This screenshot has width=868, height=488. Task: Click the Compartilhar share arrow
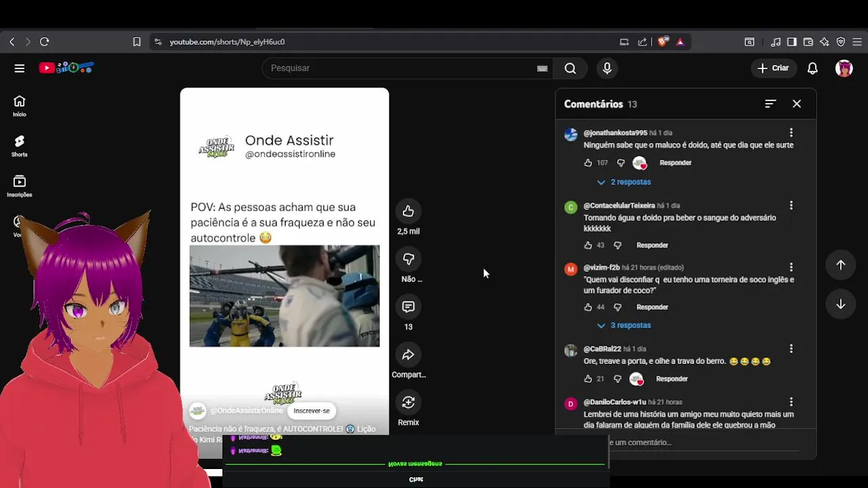tap(408, 355)
